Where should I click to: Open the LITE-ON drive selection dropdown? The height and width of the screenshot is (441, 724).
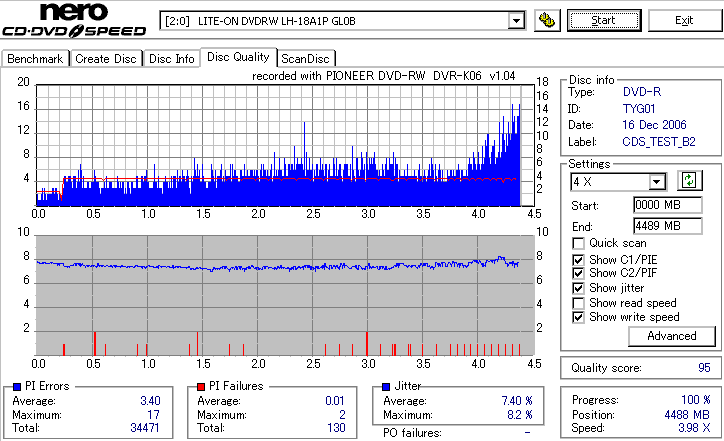516,21
